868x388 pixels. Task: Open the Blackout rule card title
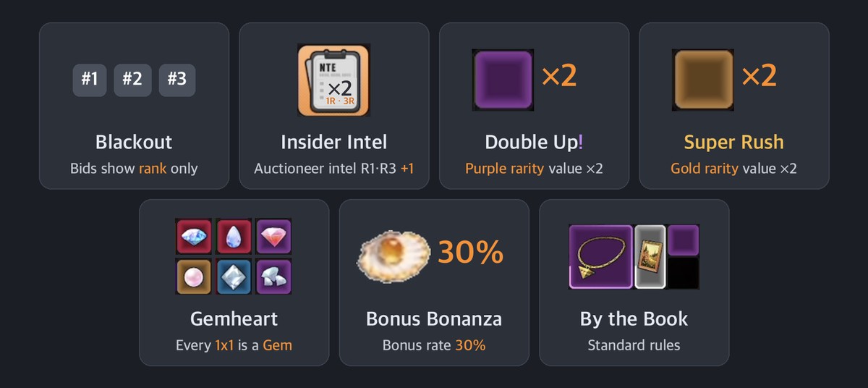pos(134,142)
